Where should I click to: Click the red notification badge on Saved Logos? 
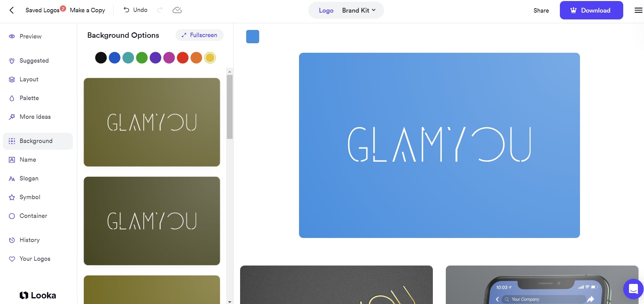[x=63, y=9]
